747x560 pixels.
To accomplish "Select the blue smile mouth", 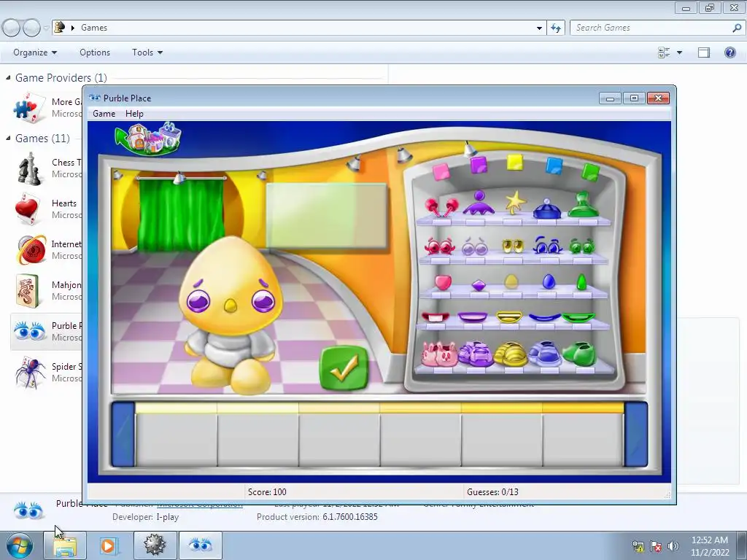I will [544, 317].
